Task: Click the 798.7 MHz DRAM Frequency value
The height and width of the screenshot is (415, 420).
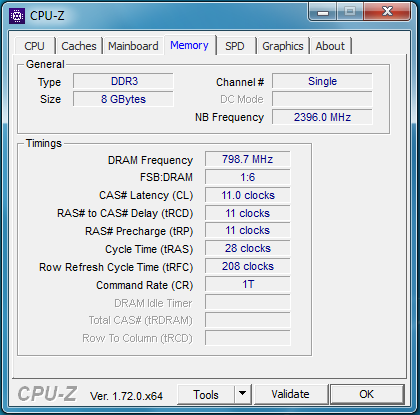Action: point(248,159)
